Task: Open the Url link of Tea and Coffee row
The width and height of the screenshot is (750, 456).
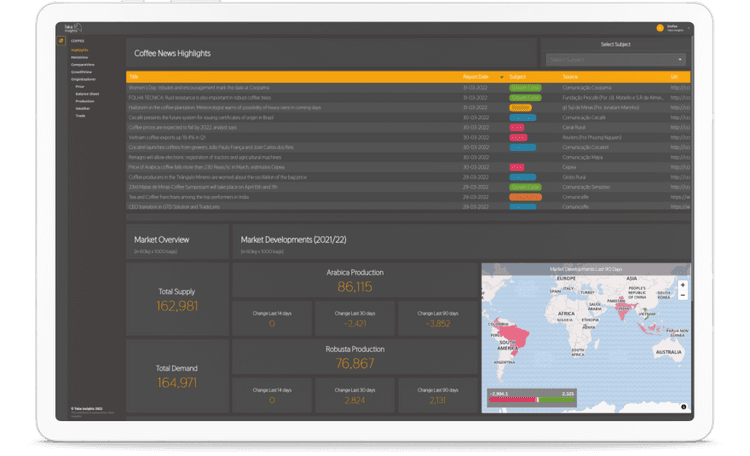Action: (680, 197)
